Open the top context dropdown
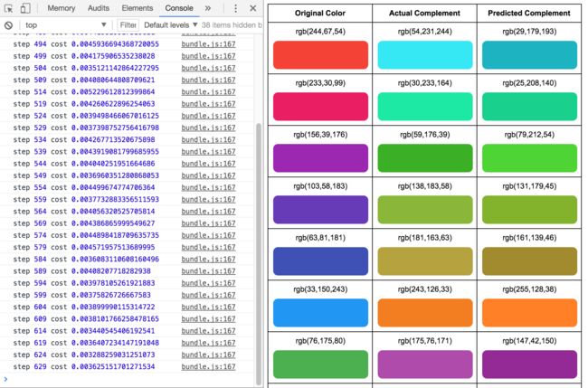 click(x=66, y=25)
